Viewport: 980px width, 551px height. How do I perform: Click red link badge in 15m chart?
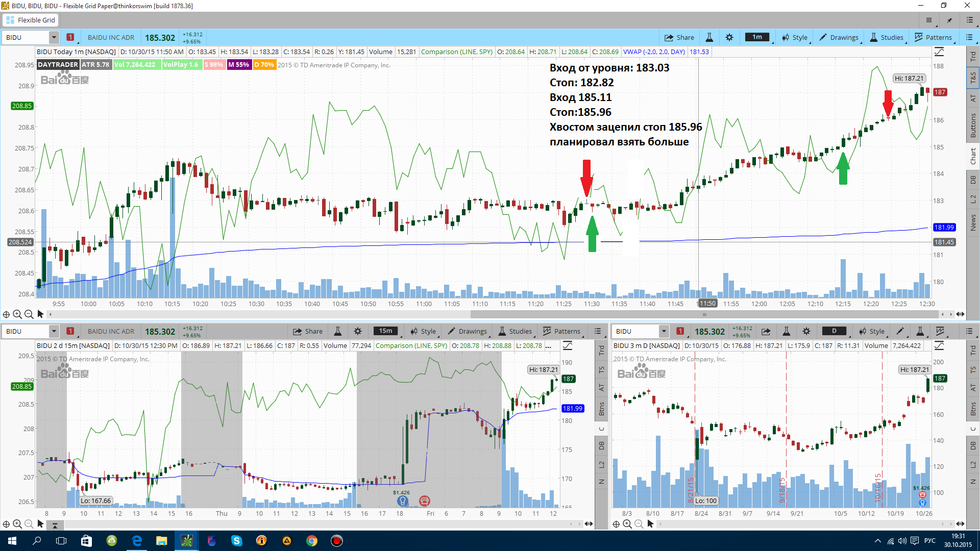pos(70,331)
